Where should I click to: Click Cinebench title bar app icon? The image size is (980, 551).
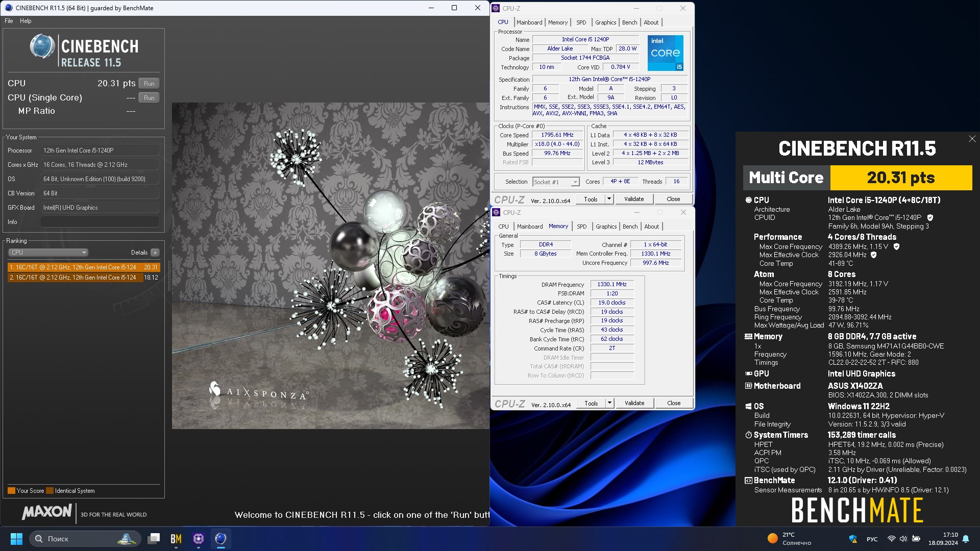pos(9,8)
